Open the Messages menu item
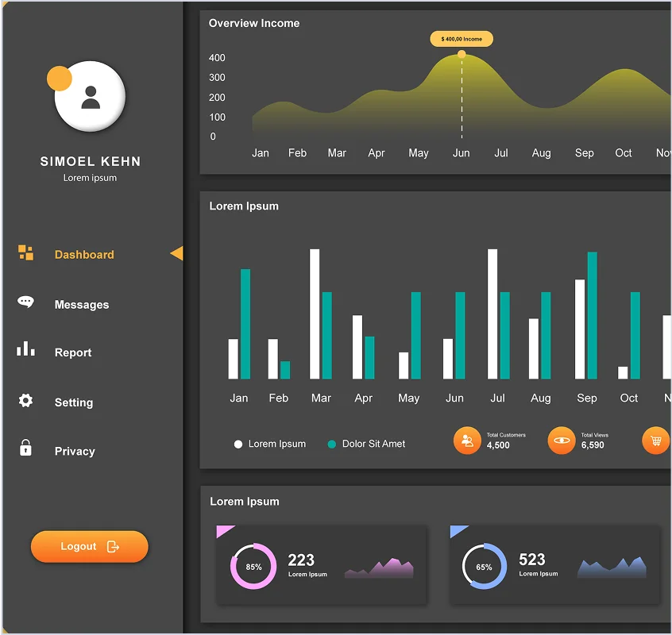Screen dimensions: 672x635 pyautogui.click(x=82, y=305)
